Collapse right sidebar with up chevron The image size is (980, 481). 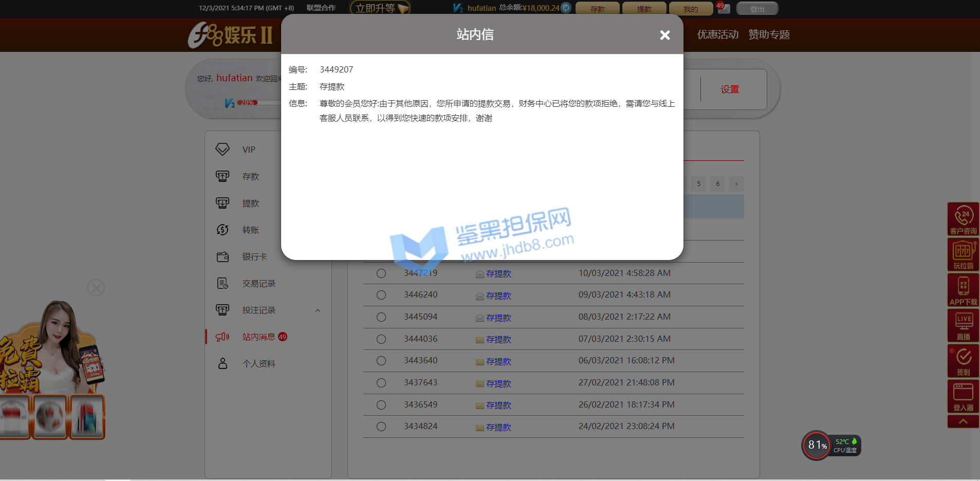[963, 422]
